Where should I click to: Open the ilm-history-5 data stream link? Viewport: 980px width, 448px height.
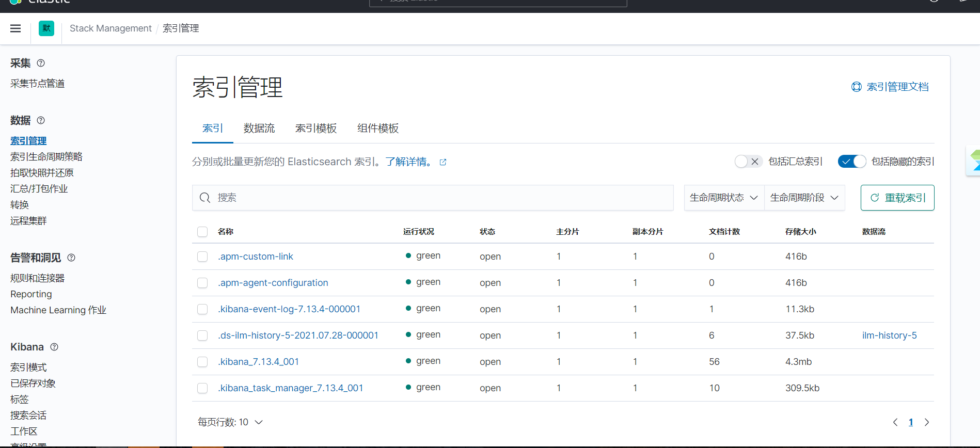click(890, 335)
